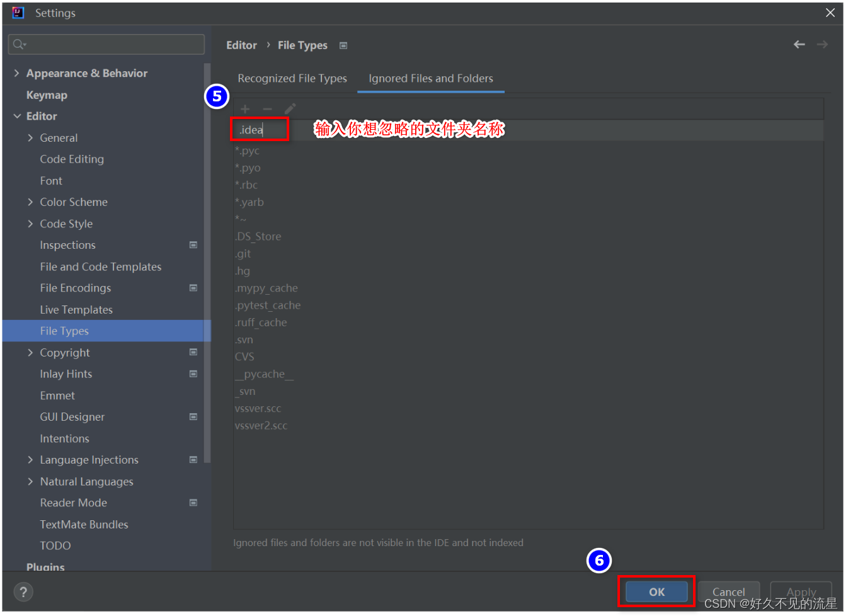Open help via the question mark icon
This screenshot has width=848, height=616.
(x=23, y=591)
